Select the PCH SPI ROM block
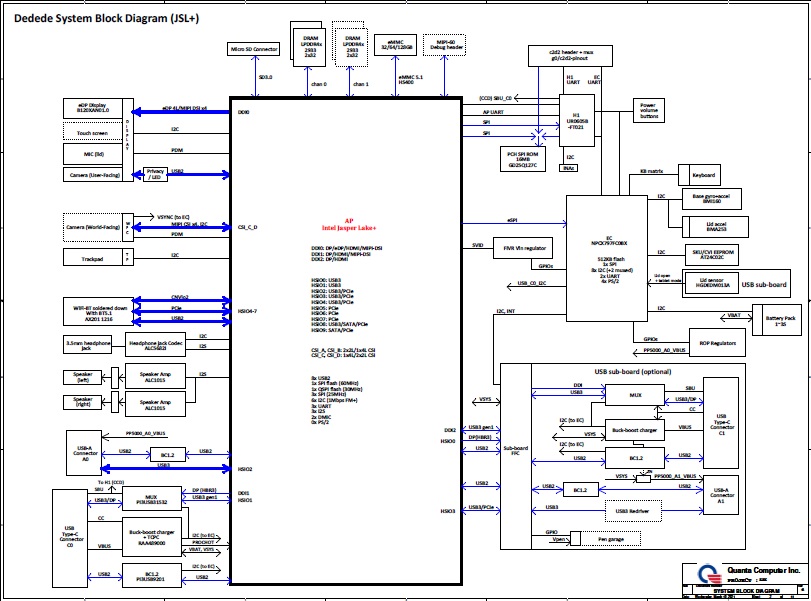 coord(523,159)
